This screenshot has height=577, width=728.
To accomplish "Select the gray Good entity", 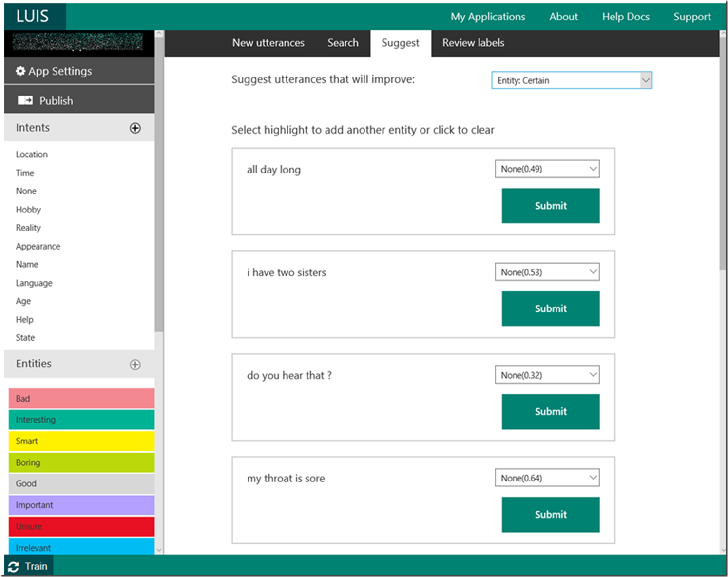I will pyautogui.click(x=81, y=483).
